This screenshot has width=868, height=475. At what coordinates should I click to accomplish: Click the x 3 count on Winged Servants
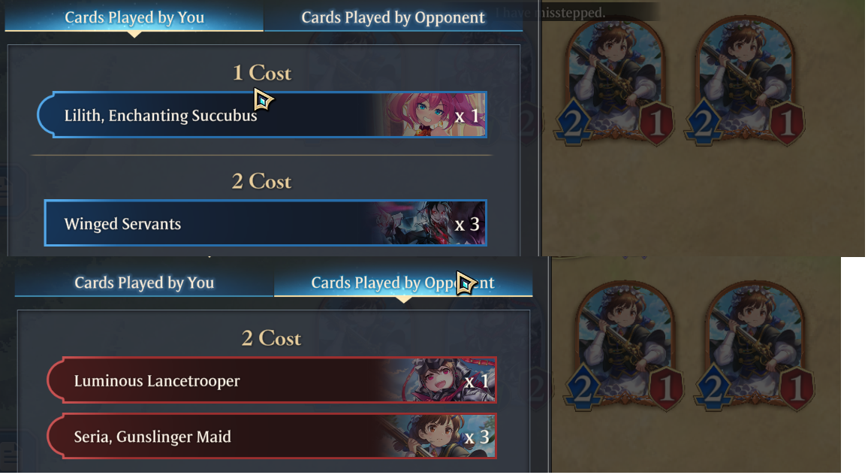tap(466, 224)
